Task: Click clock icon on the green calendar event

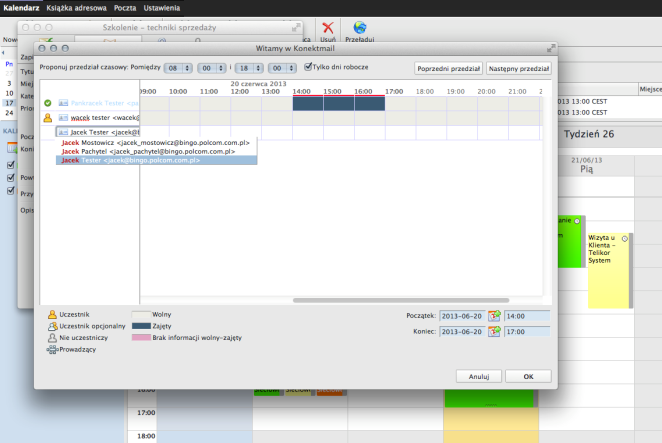Action: 577,221
